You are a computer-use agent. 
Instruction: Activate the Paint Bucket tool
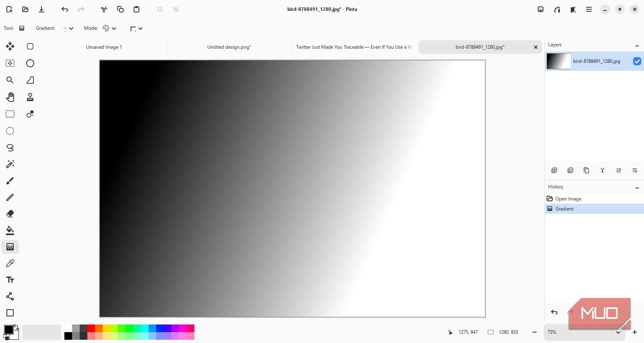point(10,230)
